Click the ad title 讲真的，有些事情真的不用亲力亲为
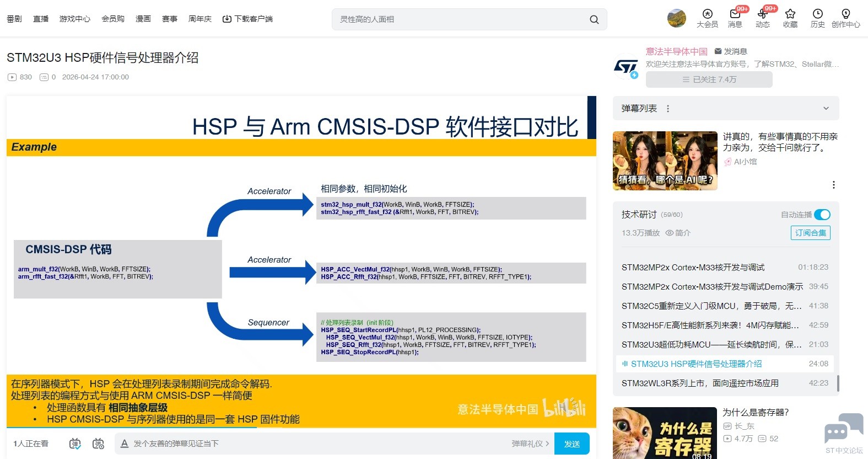This screenshot has height=459, width=868. pyautogui.click(x=780, y=142)
